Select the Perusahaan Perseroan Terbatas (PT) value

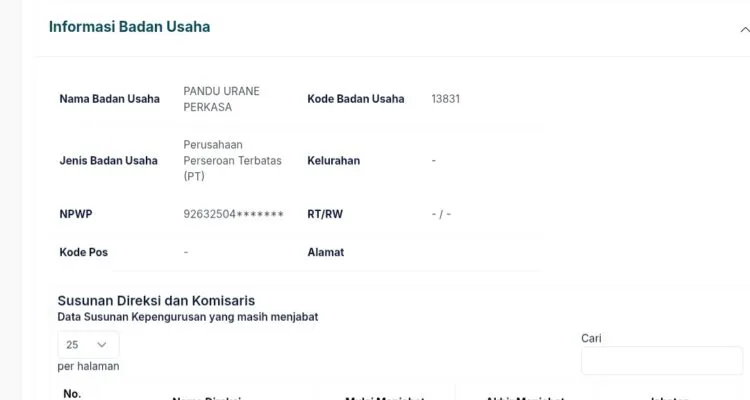tap(232, 160)
